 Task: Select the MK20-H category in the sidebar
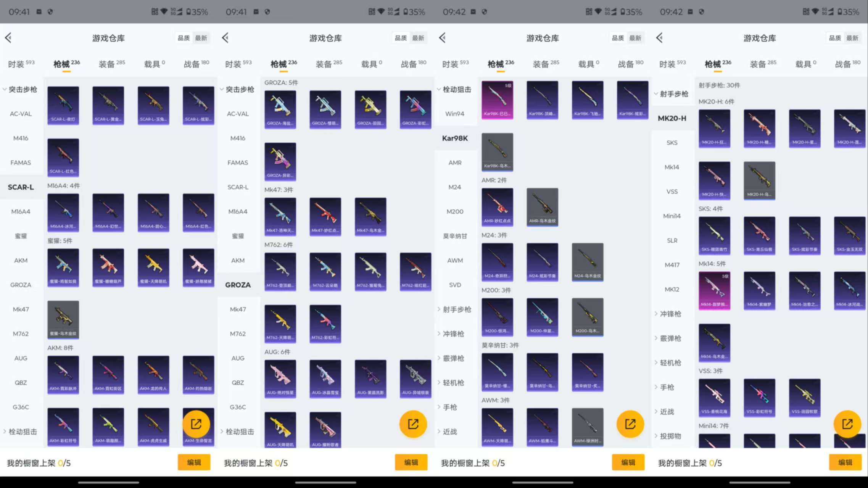(x=672, y=118)
